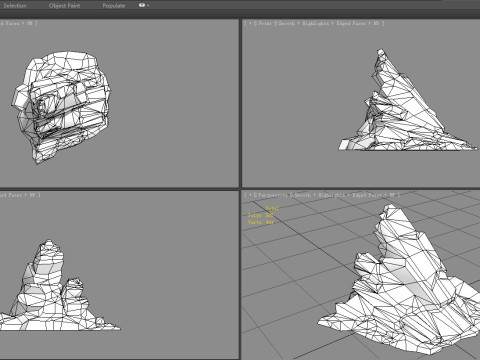Click the Polys count statistic in Perspective view
This screenshot has width=480, height=360.
point(261,215)
